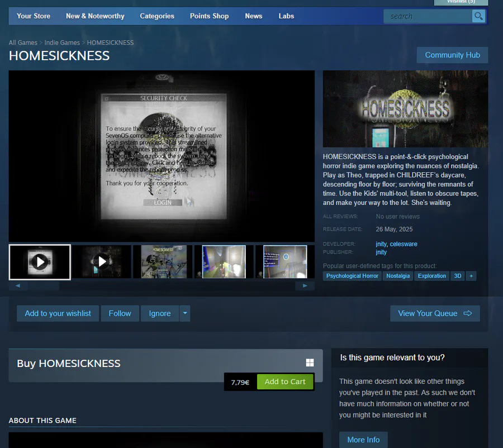The width and height of the screenshot is (503, 448).
Task: Open the Your Store menu
Action: click(x=34, y=16)
